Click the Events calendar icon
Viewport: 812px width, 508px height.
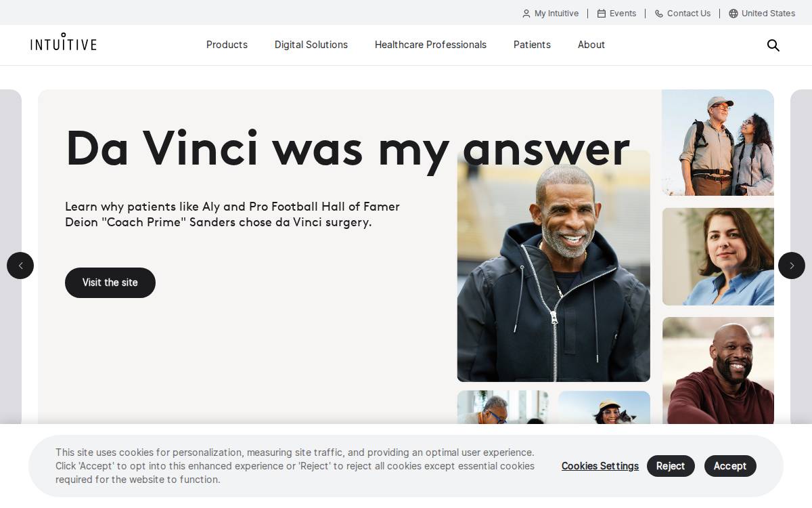point(601,14)
